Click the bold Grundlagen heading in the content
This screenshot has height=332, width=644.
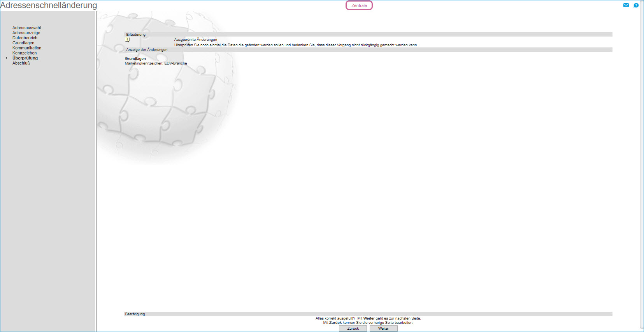[135, 59]
